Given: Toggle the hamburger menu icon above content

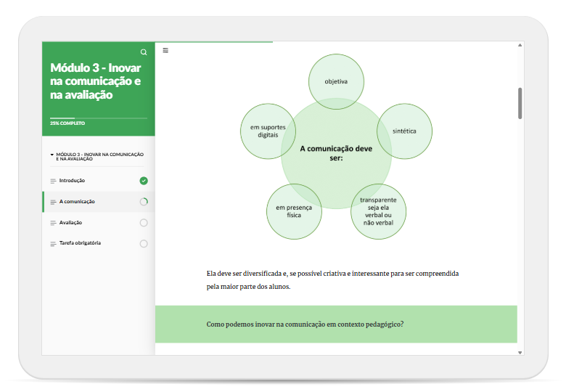Looking at the screenshot, I should pyautogui.click(x=165, y=50).
